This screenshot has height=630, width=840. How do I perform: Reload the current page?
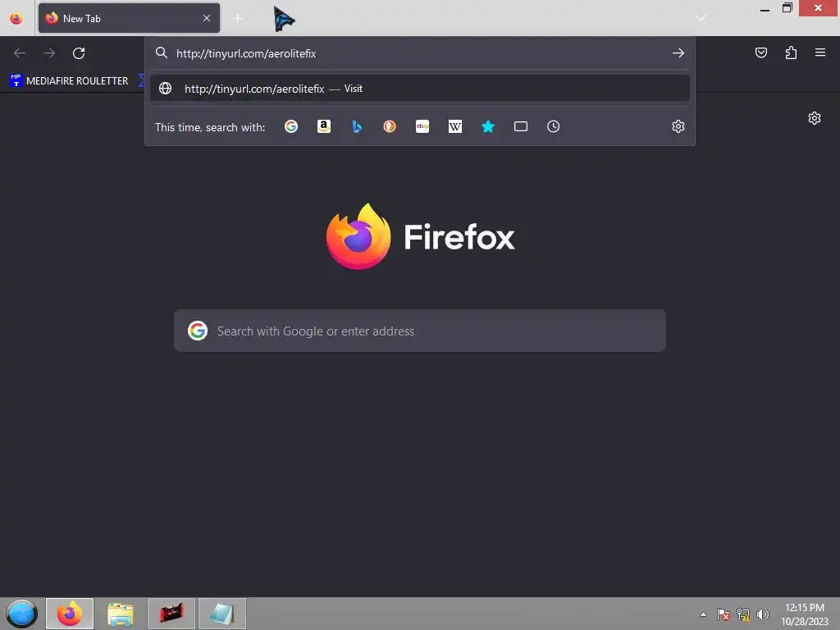[79, 53]
